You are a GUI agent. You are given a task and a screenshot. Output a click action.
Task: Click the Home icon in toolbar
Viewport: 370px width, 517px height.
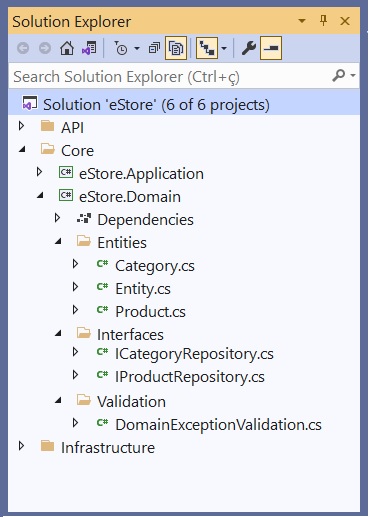[67, 48]
